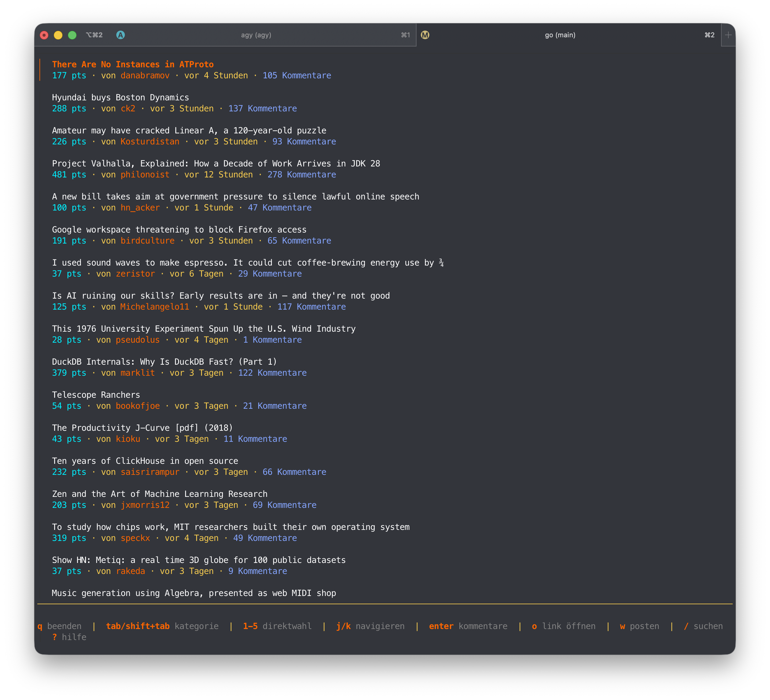This screenshot has width=770, height=700.
Task: Click author saisrirampur
Action: click(150, 472)
